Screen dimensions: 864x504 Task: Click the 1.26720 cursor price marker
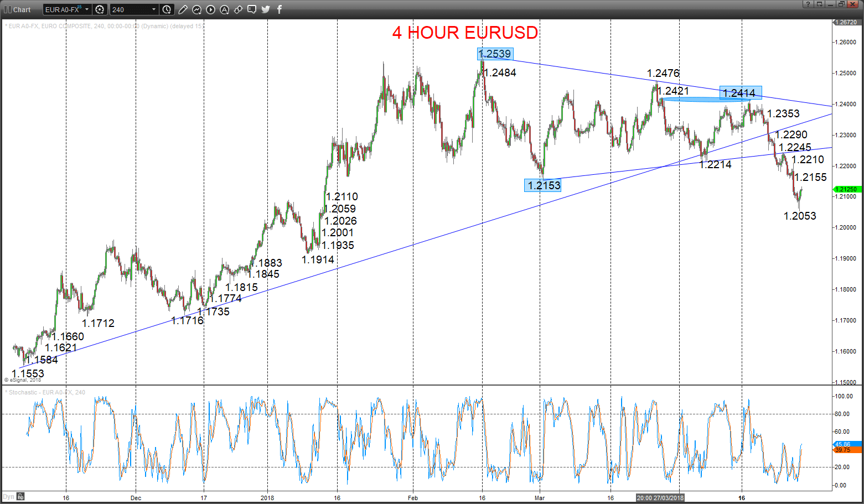(x=847, y=22)
